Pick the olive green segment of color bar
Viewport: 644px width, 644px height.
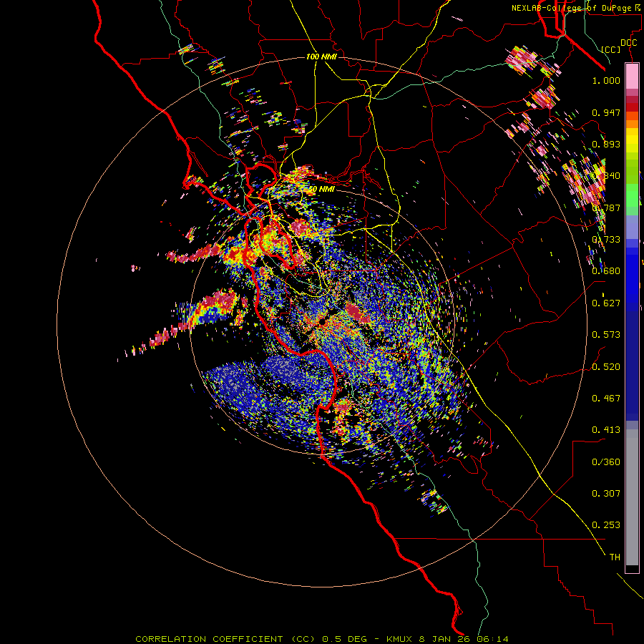(632, 171)
